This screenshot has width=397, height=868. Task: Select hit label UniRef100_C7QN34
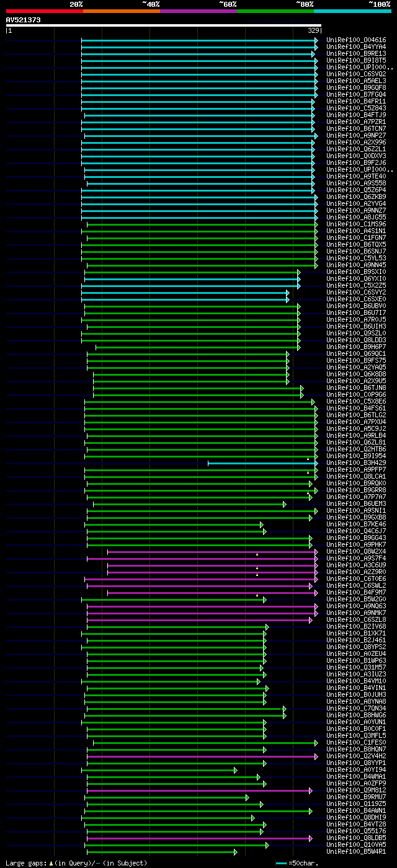pyautogui.click(x=356, y=708)
